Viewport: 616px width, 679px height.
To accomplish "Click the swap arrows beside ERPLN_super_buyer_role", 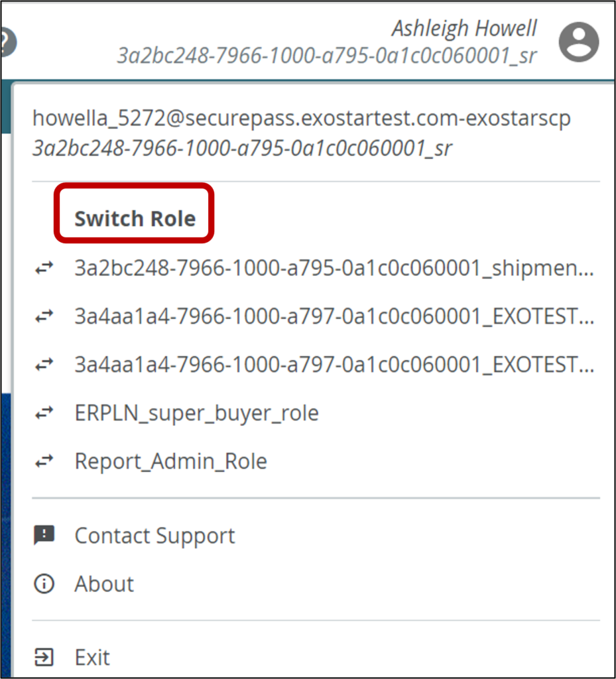I will click(x=44, y=413).
